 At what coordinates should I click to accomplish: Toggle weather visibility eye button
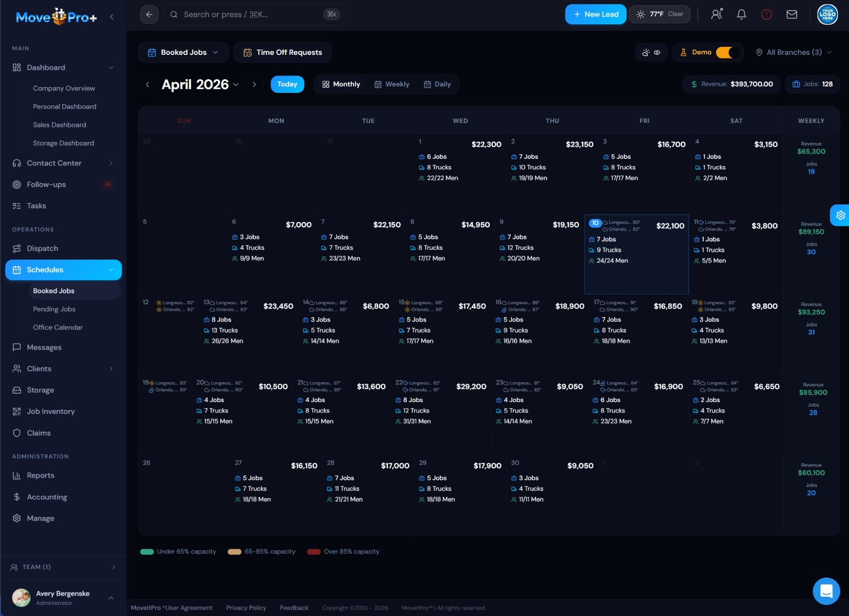click(x=651, y=52)
